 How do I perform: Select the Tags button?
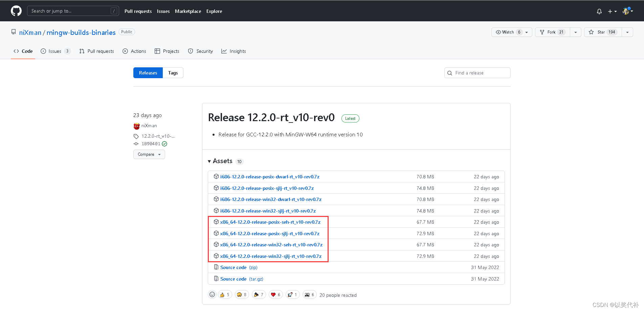point(173,73)
